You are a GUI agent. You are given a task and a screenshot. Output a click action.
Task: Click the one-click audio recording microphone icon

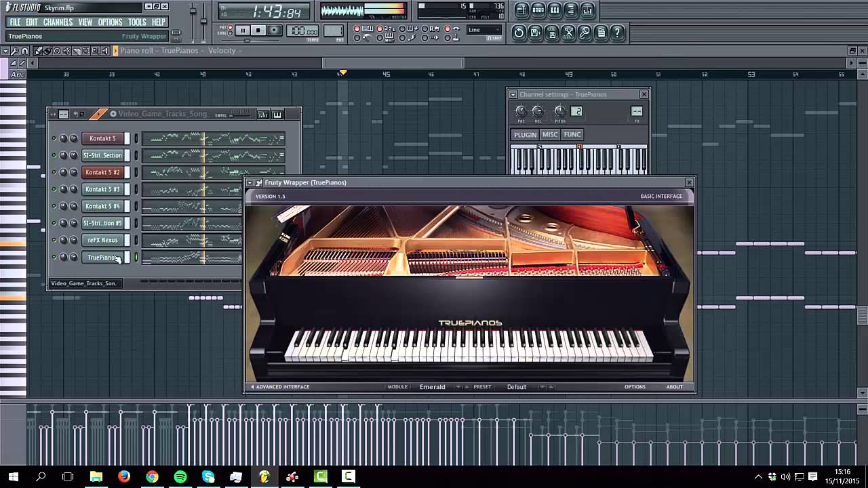[x=585, y=33]
